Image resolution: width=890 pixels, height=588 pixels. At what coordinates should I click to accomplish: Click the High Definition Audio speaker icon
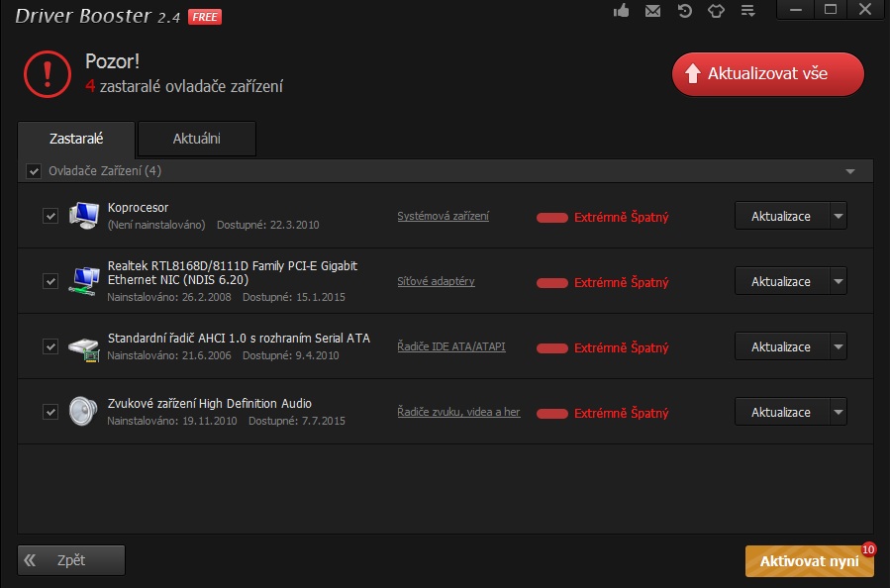84,412
